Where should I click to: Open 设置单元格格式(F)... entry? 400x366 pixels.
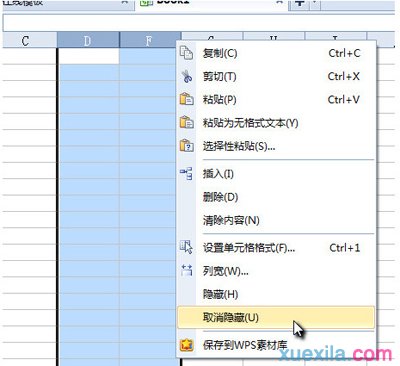276,248
